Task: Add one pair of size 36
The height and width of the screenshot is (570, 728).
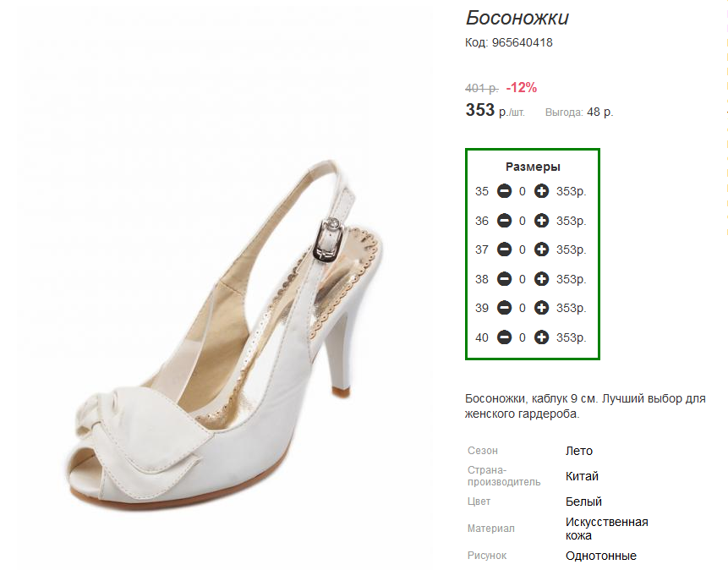Action: (541, 220)
